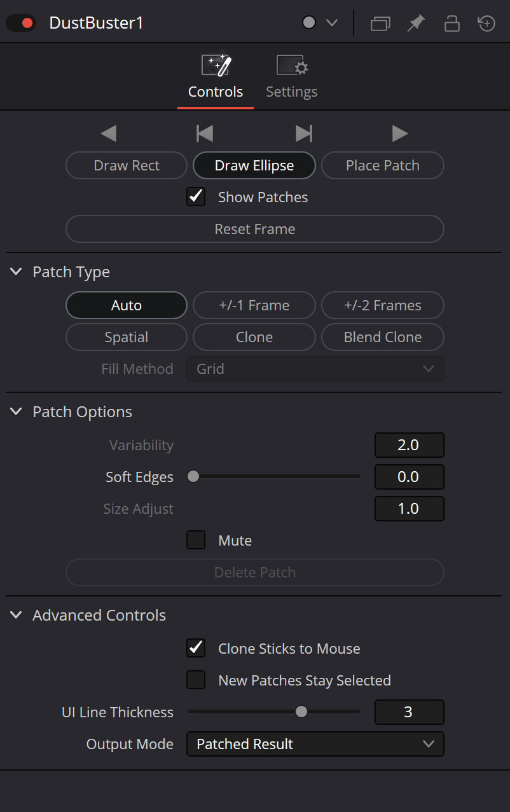Reset DustBuster1 settings with the reset icon
This screenshot has height=812, width=510.
click(486, 24)
